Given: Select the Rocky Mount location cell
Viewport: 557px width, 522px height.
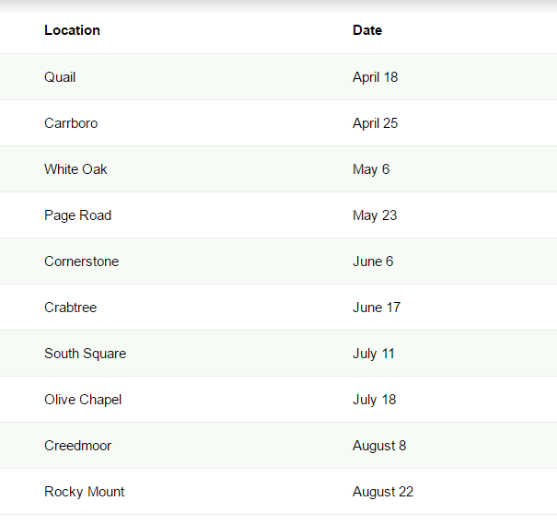Looking at the screenshot, I should point(84,492).
